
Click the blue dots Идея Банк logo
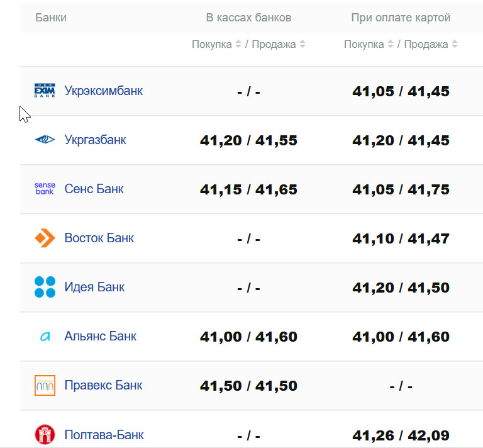point(45,287)
